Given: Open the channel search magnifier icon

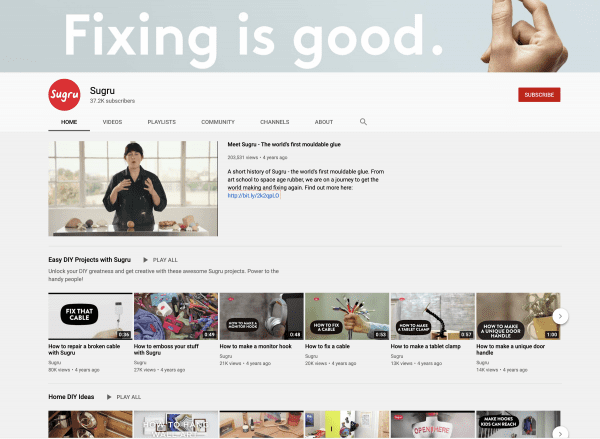Looking at the screenshot, I should (363, 122).
